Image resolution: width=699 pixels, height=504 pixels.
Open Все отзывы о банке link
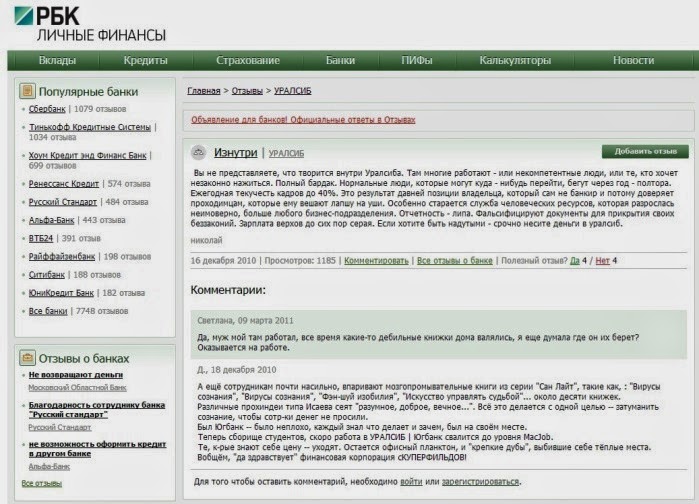click(x=455, y=261)
